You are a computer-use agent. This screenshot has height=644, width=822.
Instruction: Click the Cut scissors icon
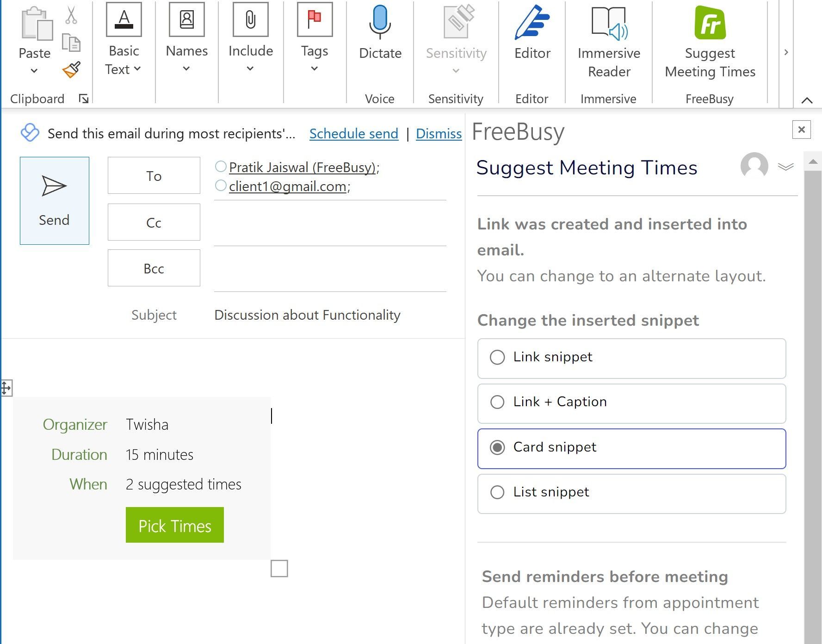71,15
